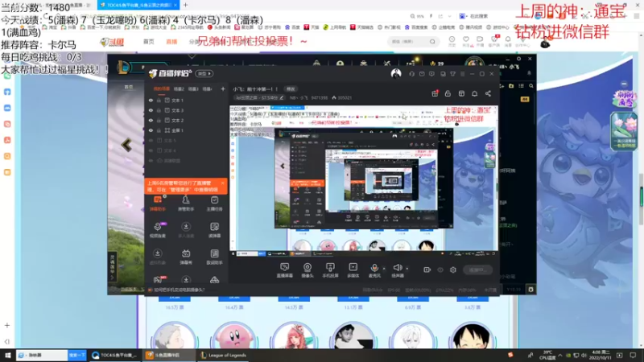Screen dimensions: 644x362
Task: Open the room layout icon
Action: pos(461,93)
